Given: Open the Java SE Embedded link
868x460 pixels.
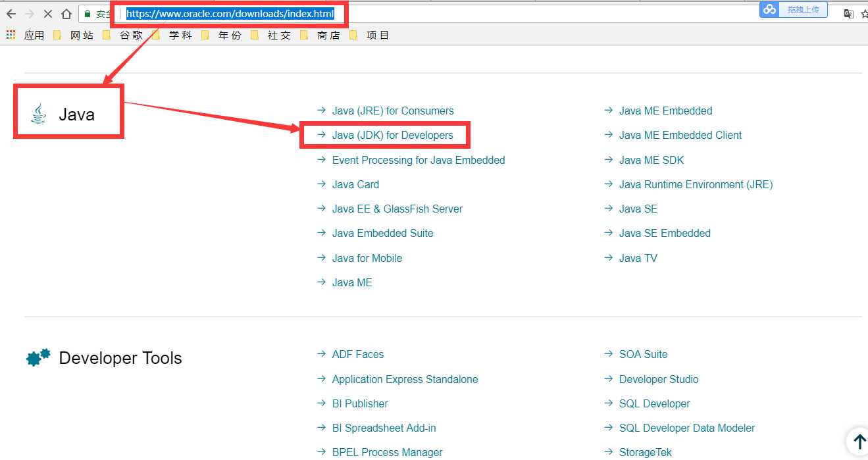Looking at the screenshot, I should (x=665, y=233).
